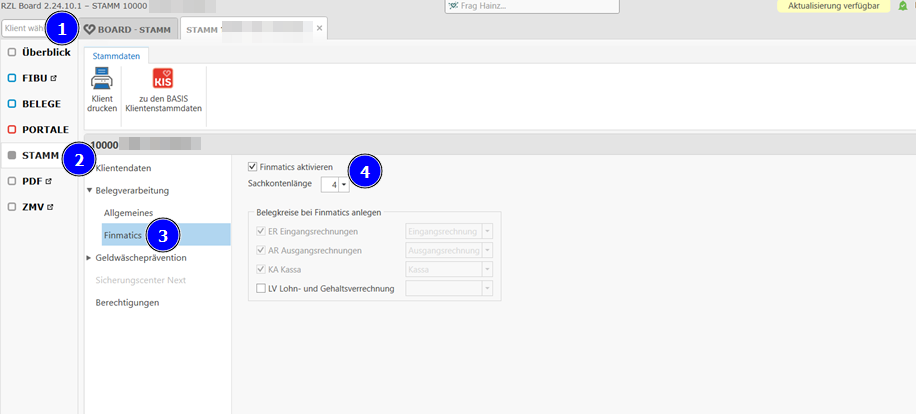916x414 pixels.
Task: Uncheck Finmatics aktivieren checkbox
Action: pos(252,167)
